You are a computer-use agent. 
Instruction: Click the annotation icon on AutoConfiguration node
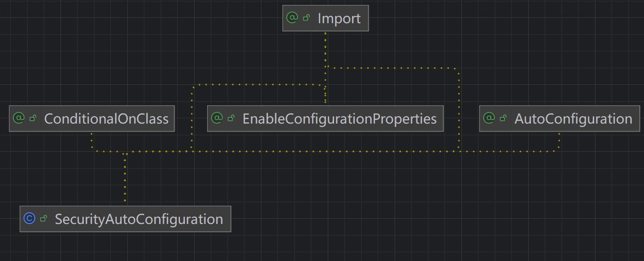pos(489,118)
